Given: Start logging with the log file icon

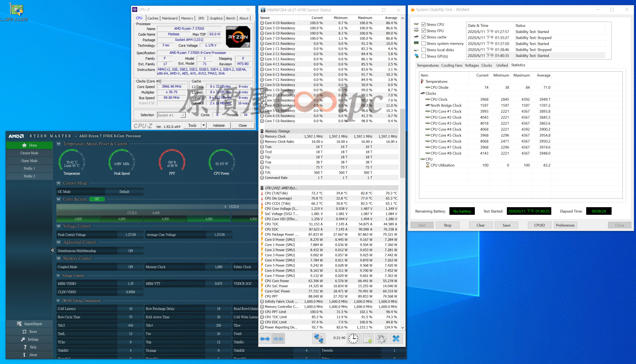Looking at the screenshot, I should (x=367, y=339).
